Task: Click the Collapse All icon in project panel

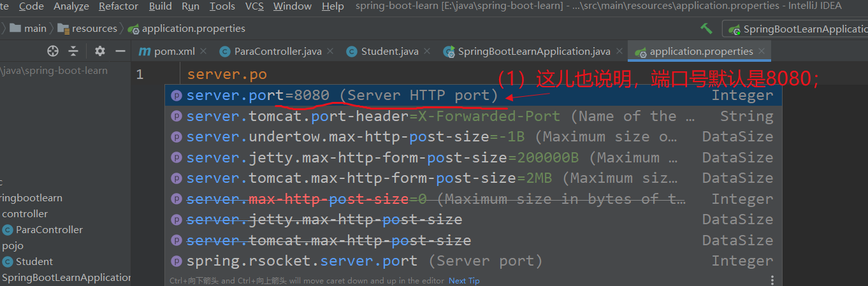Action: tap(73, 51)
